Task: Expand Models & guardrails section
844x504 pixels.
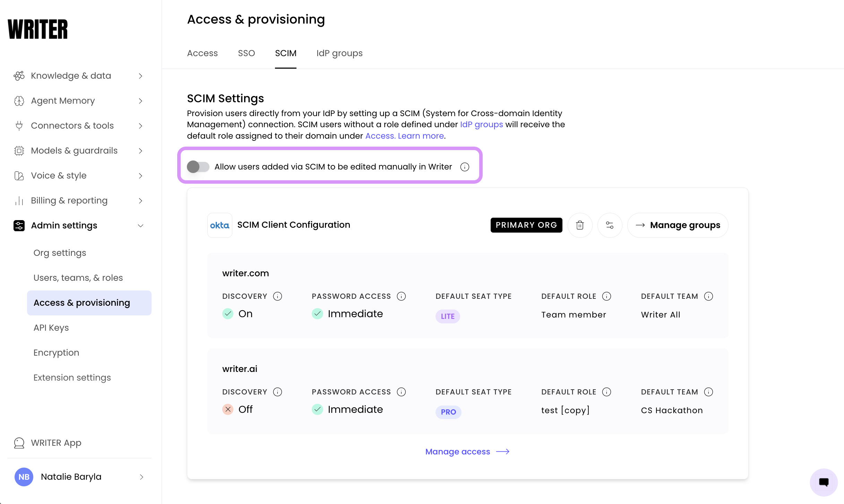Action: (x=79, y=151)
